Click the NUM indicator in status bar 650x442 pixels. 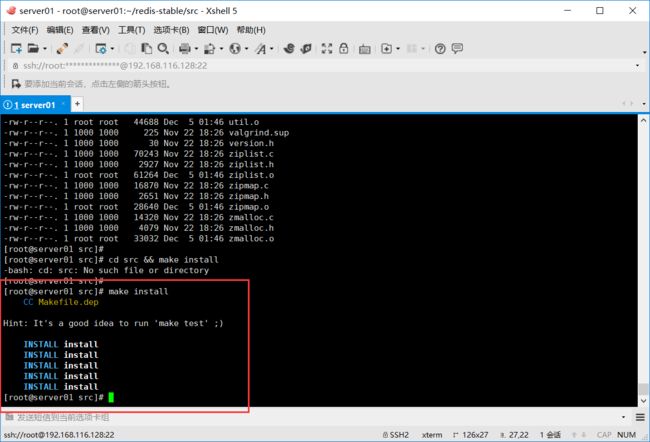[x=626, y=435]
